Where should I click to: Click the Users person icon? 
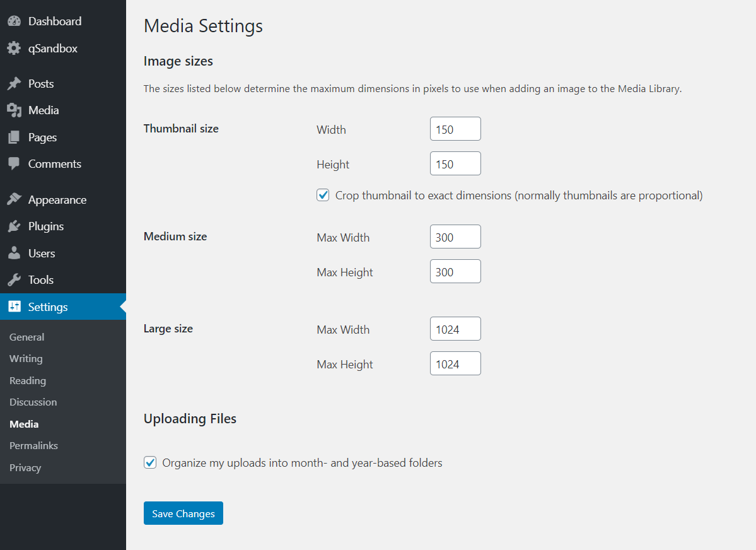tap(14, 254)
